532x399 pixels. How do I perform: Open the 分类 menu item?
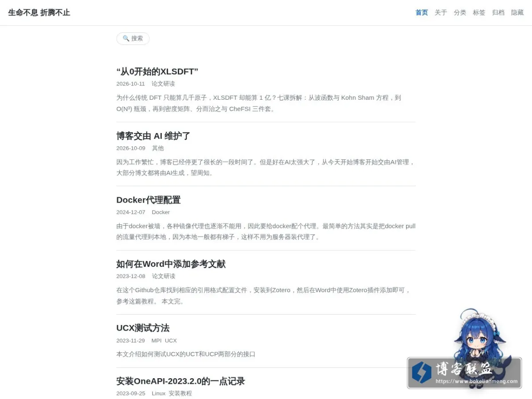pos(460,12)
